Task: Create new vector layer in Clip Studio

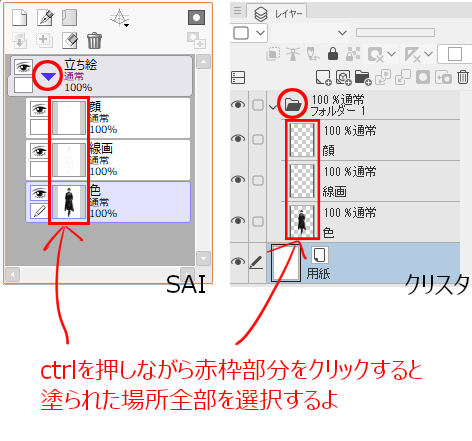Action: pos(343,77)
